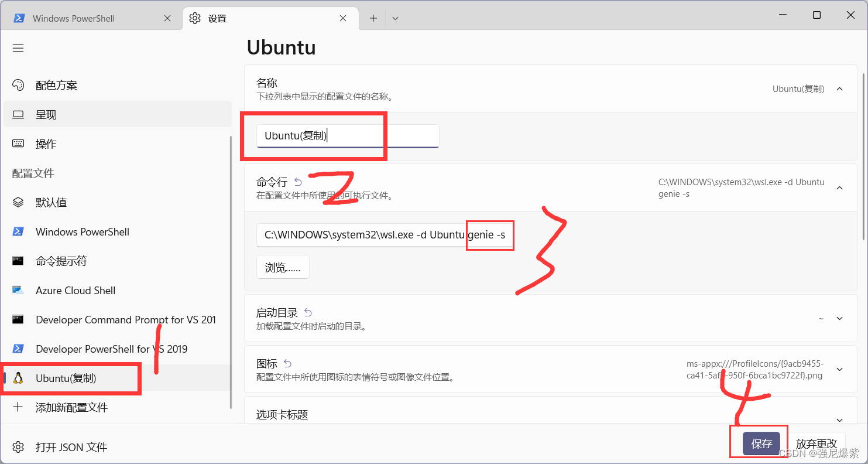Click the 启动目录 section header
This screenshot has height=464, width=868.
tap(551, 319)
